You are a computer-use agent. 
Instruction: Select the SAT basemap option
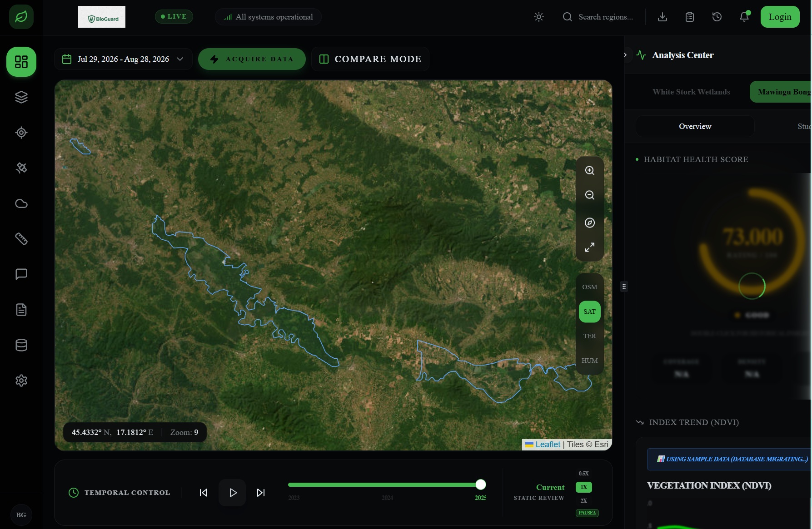coord(590,311)
